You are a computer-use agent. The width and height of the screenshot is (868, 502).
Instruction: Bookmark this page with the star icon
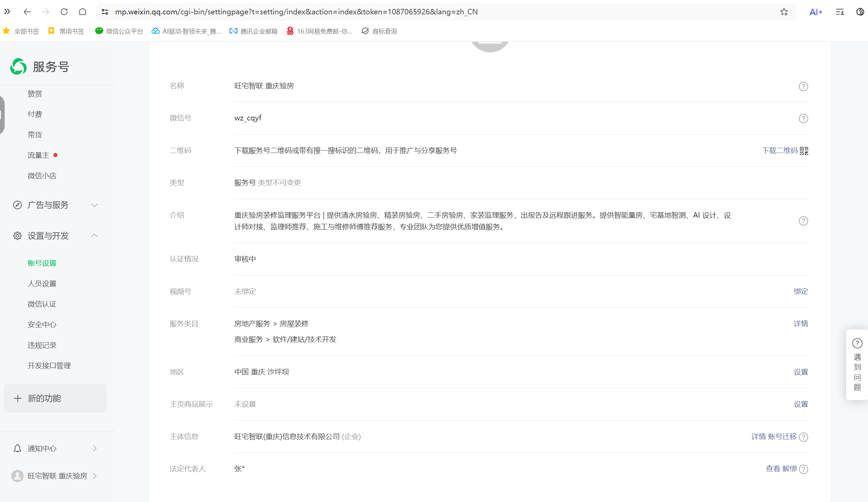784,12
